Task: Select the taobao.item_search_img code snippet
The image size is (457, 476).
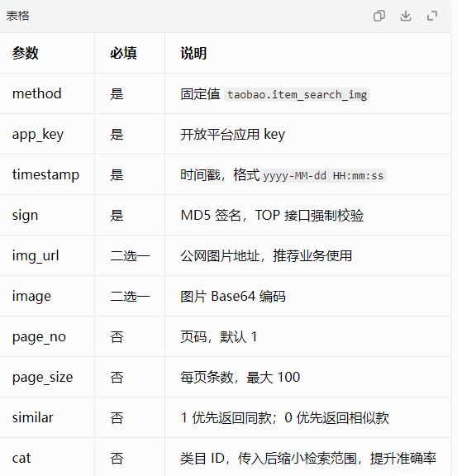Action: click(x=297, y=95)
